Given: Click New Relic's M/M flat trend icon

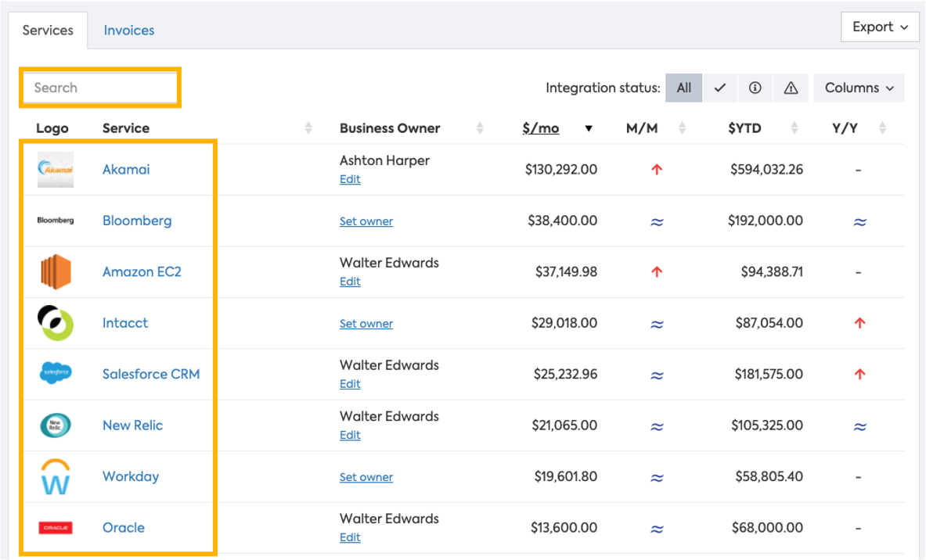Looking at the screenshot, I should point(657,426).
